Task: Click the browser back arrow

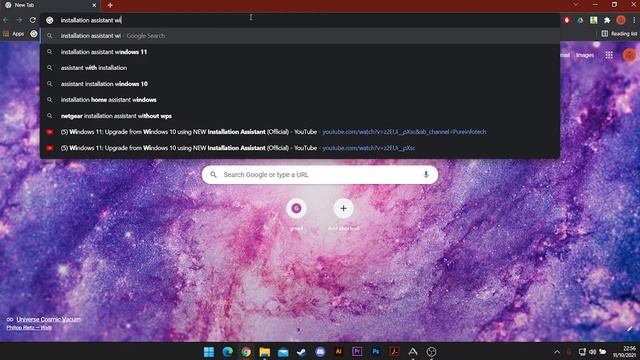Action: point(6,20)
